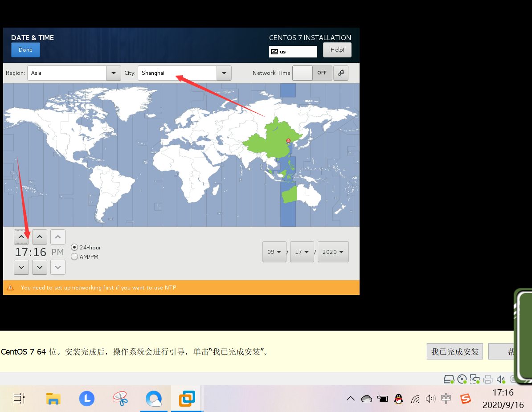Click the VMware sound card status icon

pos(500,379)
